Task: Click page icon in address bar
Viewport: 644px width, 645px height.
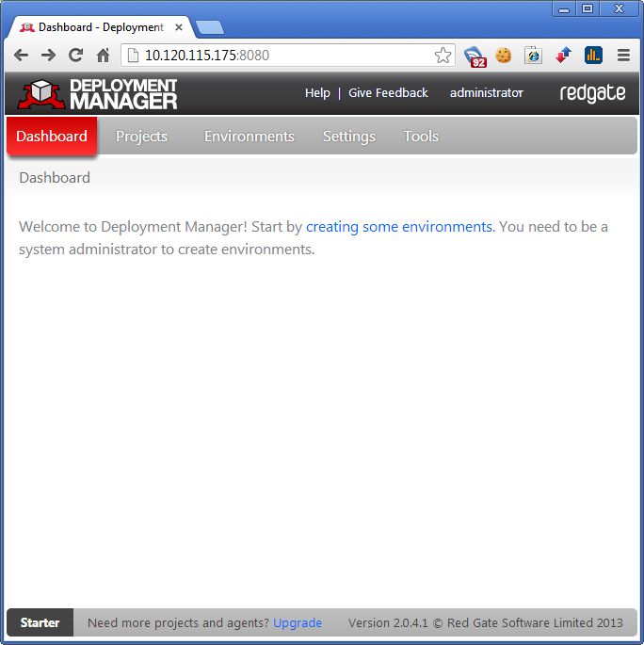Action: click(x=133, y=56)
